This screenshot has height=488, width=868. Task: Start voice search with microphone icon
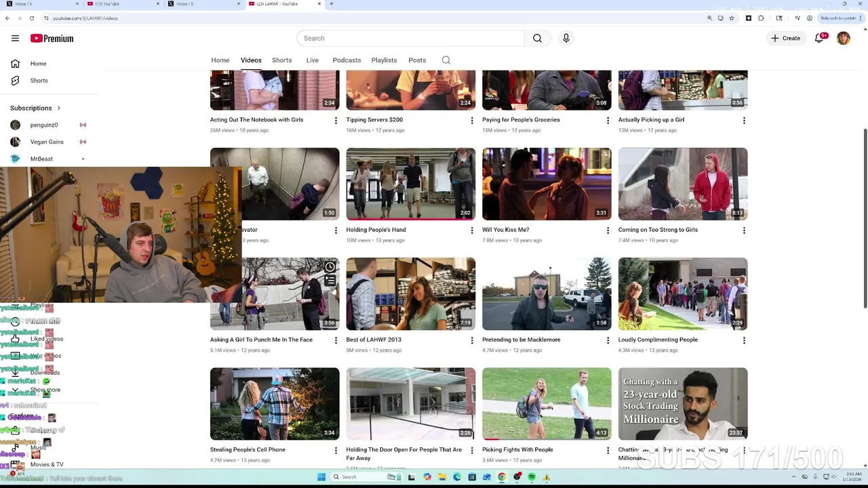(x=566, y=39)
